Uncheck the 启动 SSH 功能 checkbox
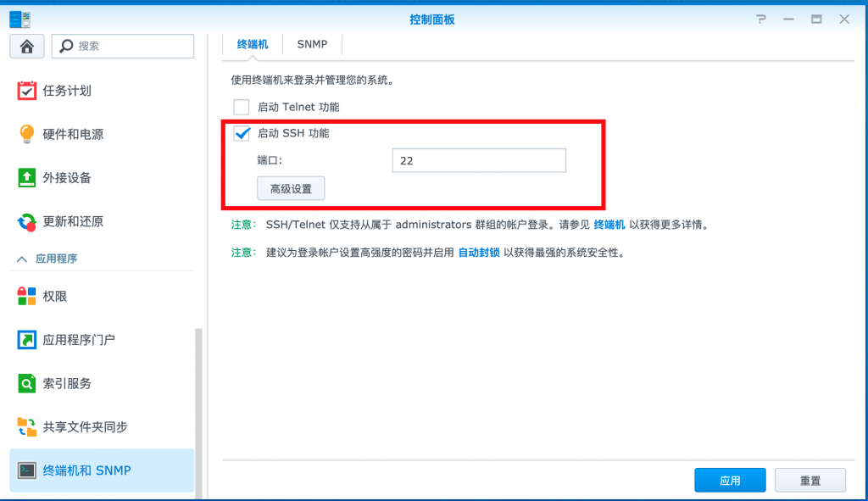868x501 pixels. point(242,133)
